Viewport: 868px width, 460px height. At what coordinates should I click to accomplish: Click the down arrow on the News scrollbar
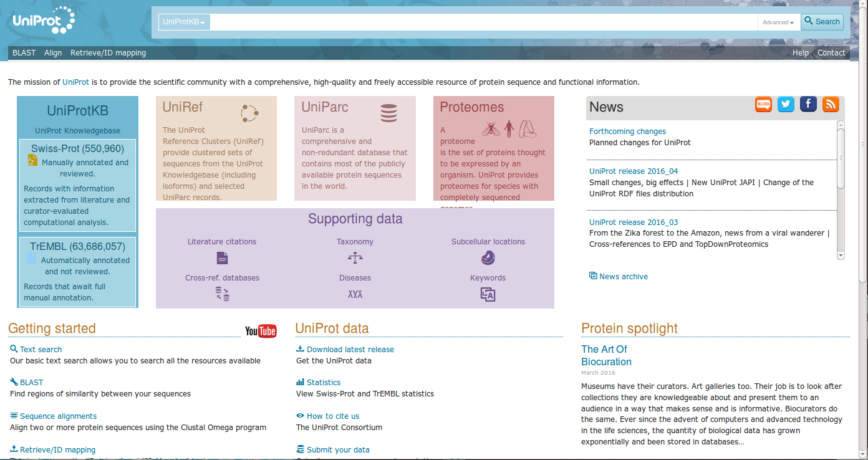[x=841, y=255]
